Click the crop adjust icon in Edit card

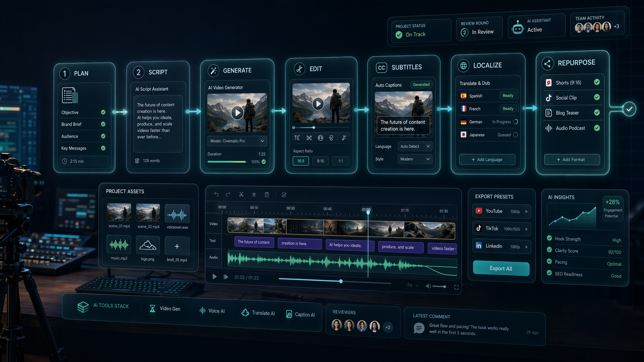[297, 138]
